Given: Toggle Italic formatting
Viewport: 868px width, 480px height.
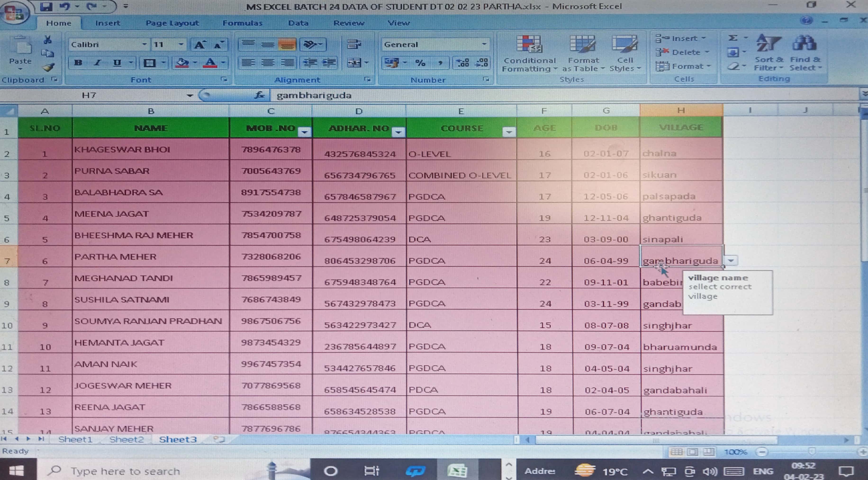Looking at the screenshot, I should (98, 63).
